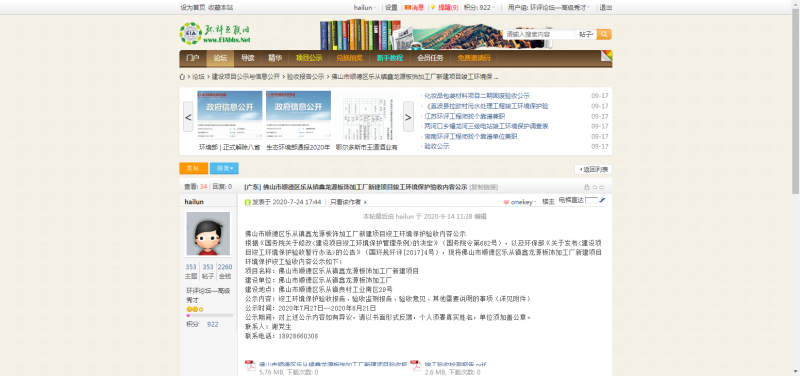
Task: Open the 门户 navigation tab
Action: [192, 58]
